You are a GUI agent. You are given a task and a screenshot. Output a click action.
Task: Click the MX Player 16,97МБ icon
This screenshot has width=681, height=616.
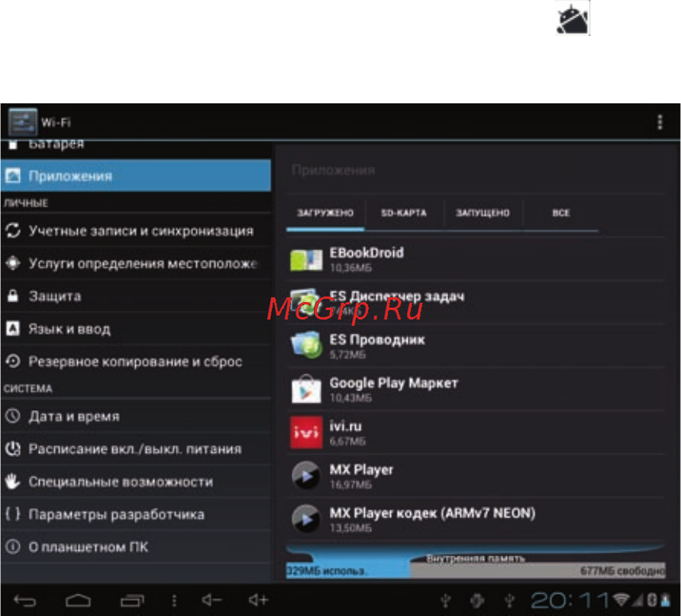coord(306,475)
